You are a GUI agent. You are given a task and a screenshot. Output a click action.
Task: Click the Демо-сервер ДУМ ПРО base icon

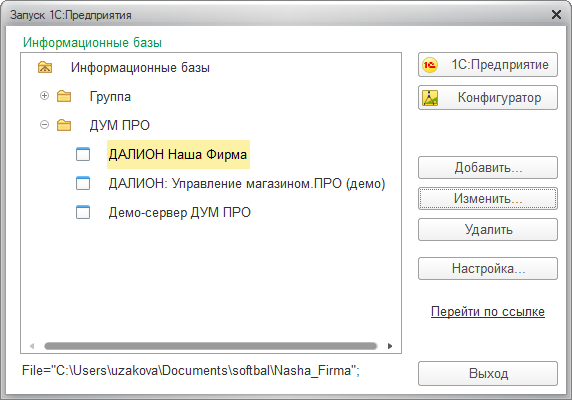coord(83,212)
